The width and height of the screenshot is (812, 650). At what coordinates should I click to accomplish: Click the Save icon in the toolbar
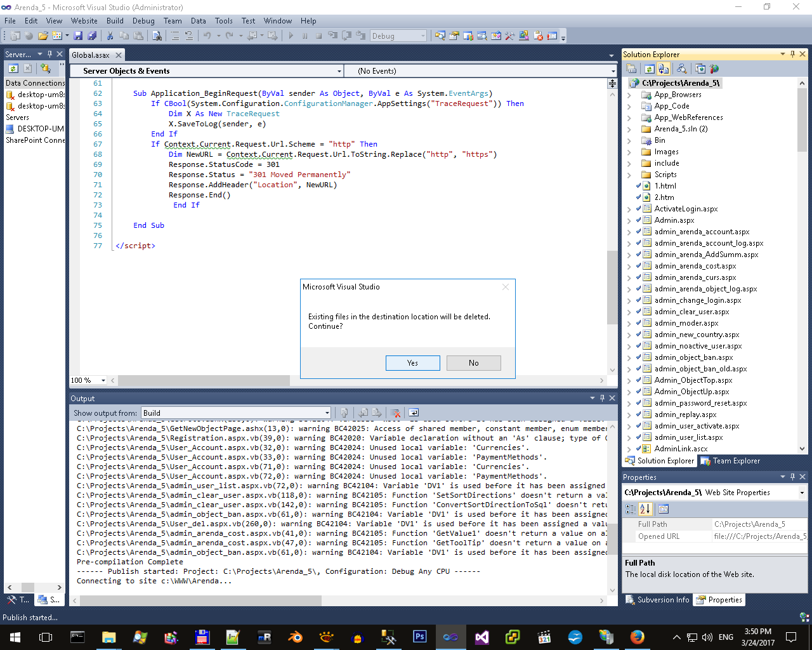[x=78, y=36]
